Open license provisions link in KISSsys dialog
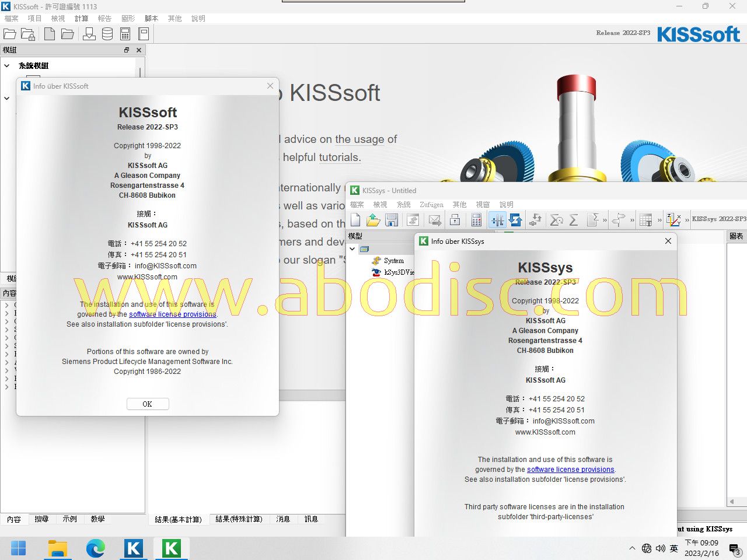 [x=571, y=469]
